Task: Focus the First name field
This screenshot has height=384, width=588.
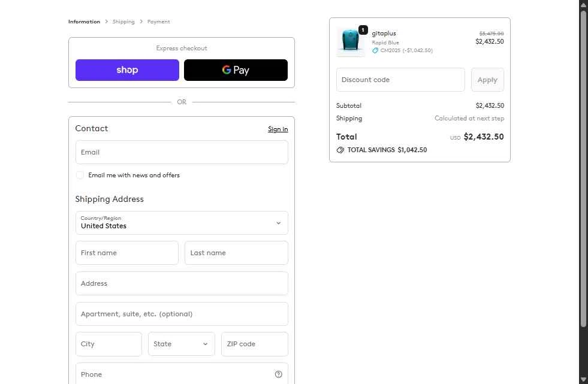Action: [x=127, y=253]
